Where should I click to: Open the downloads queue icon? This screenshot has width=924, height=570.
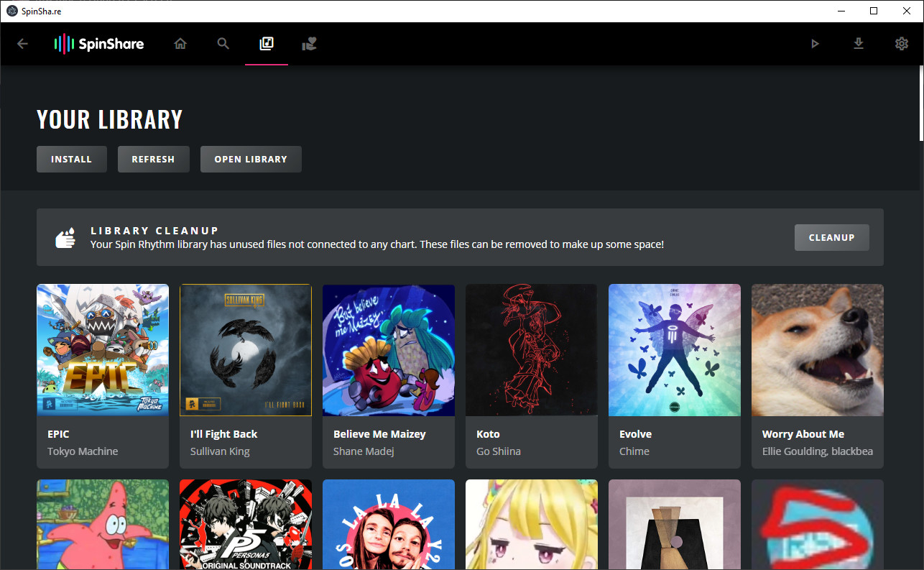point(858,44)
